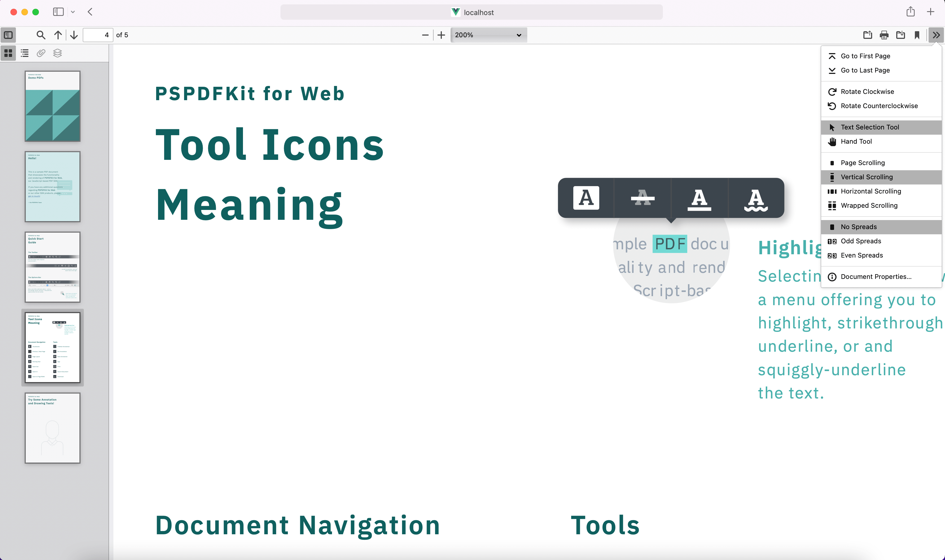Open the search within document tool
The image size is (945, 560).
(41, 35)
